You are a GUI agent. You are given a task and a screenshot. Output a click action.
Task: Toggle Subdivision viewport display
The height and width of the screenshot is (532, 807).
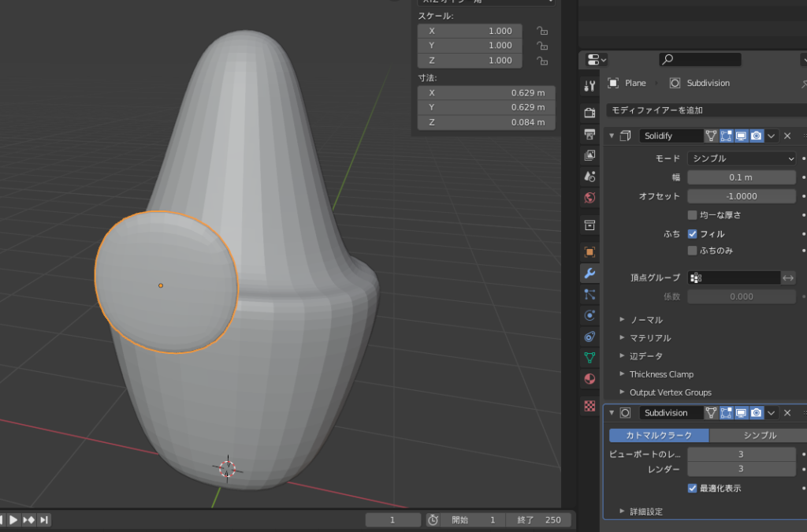[741, 413]
